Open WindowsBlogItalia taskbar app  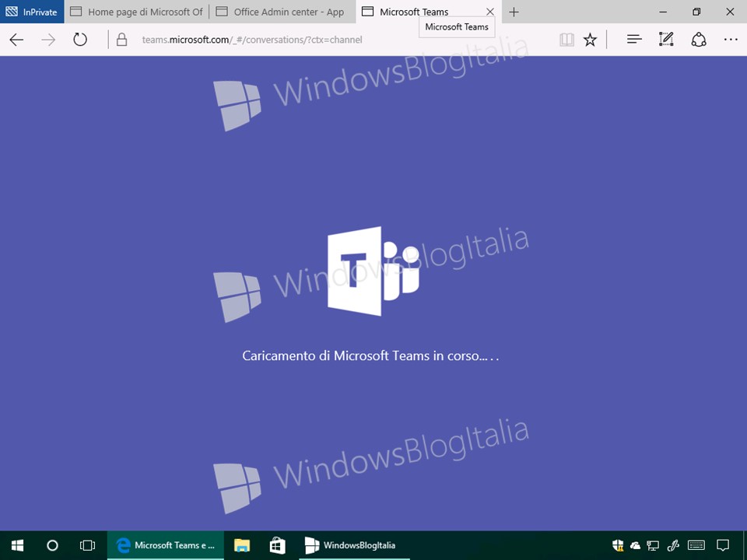[x=354, y=545]
